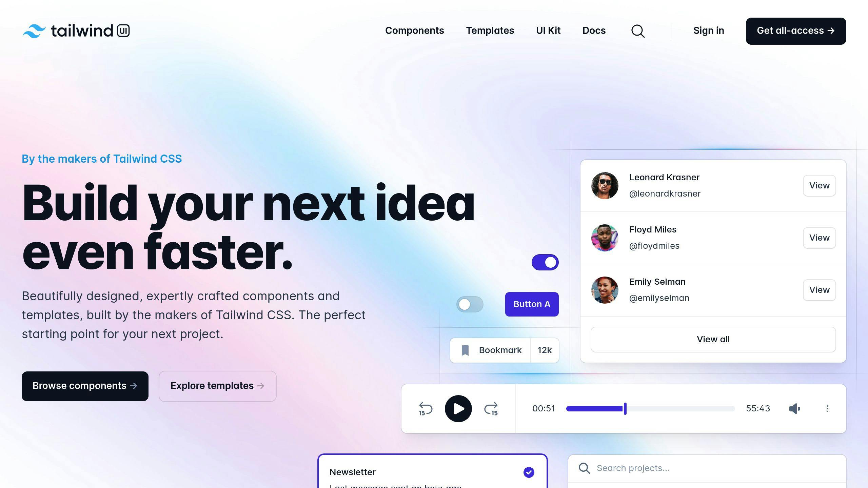Expand the UI Kit navigation item
Image resolution: width=868 pixels, height=488 pixels.
tap(548, 30)
